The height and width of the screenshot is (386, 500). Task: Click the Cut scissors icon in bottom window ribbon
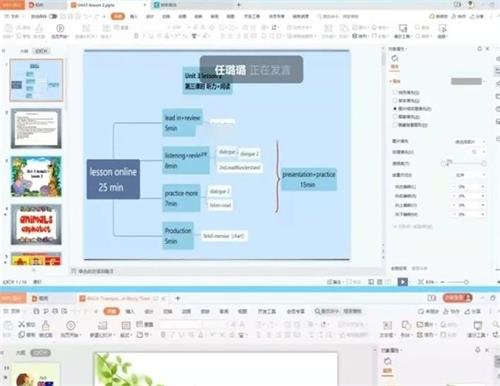tap(22, 324)
